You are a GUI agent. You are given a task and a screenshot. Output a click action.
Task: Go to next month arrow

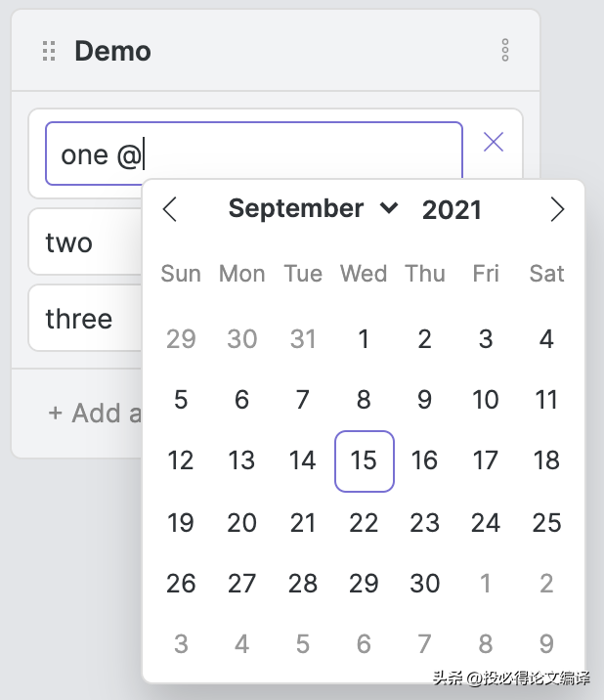tap(557, 209)
